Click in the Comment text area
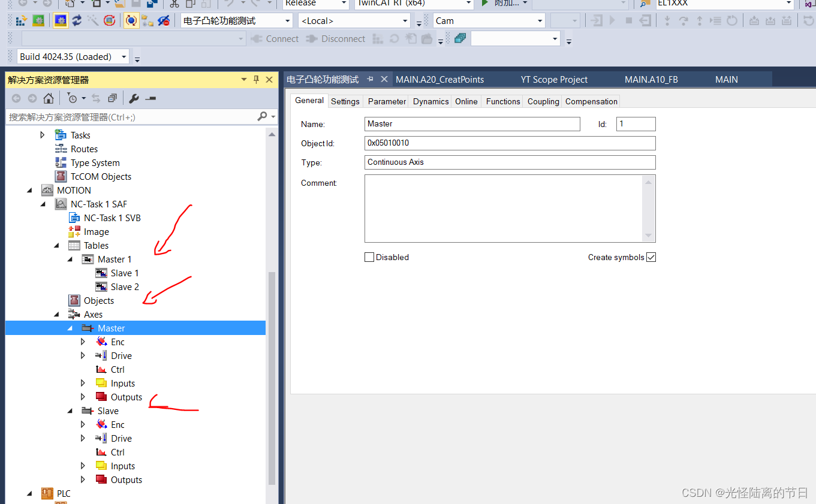The image size is (816, 504). pyautogui.click(x=510, y=209)
